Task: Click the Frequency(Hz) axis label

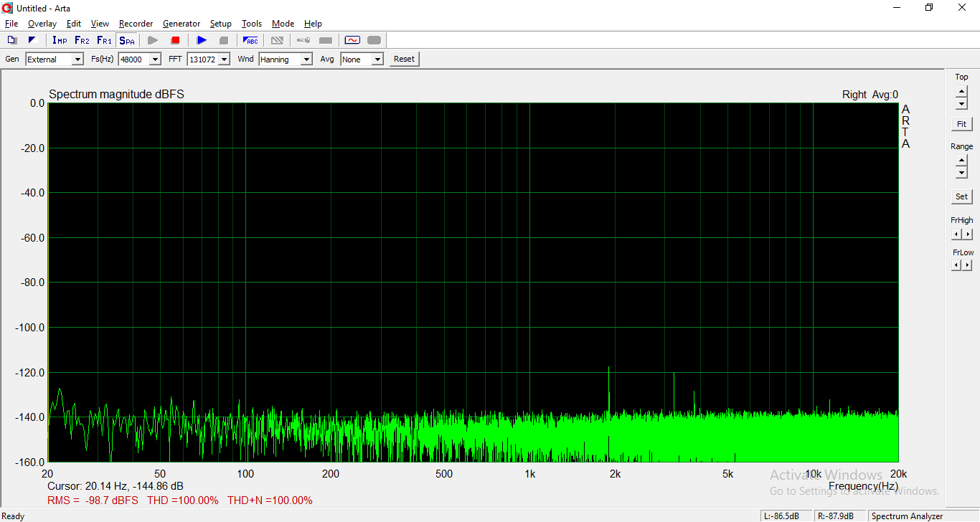Action: click(863, 486)
